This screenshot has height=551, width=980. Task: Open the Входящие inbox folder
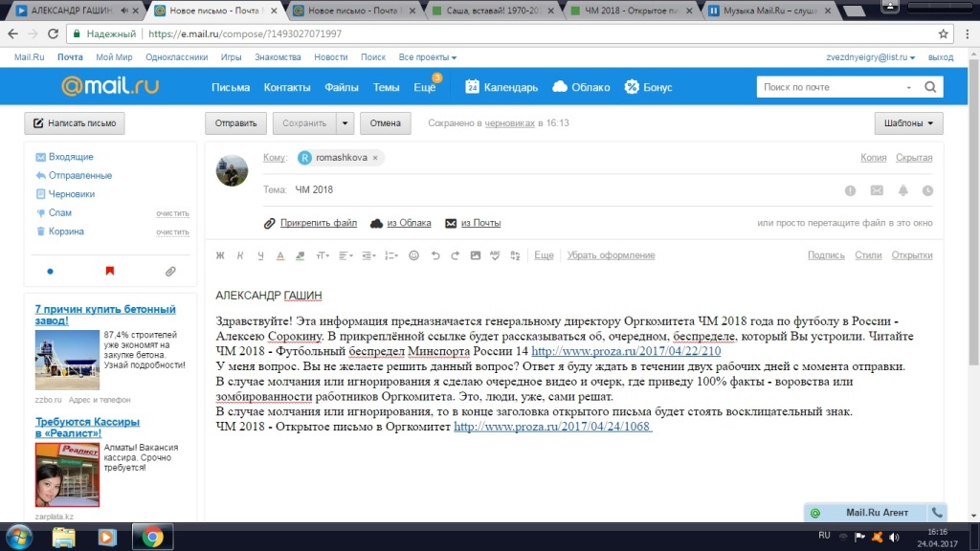click(71, 157)
